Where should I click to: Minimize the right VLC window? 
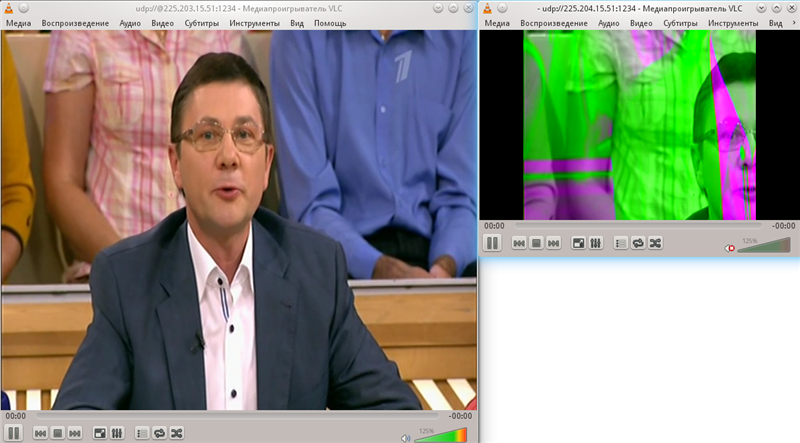(761, 8)
